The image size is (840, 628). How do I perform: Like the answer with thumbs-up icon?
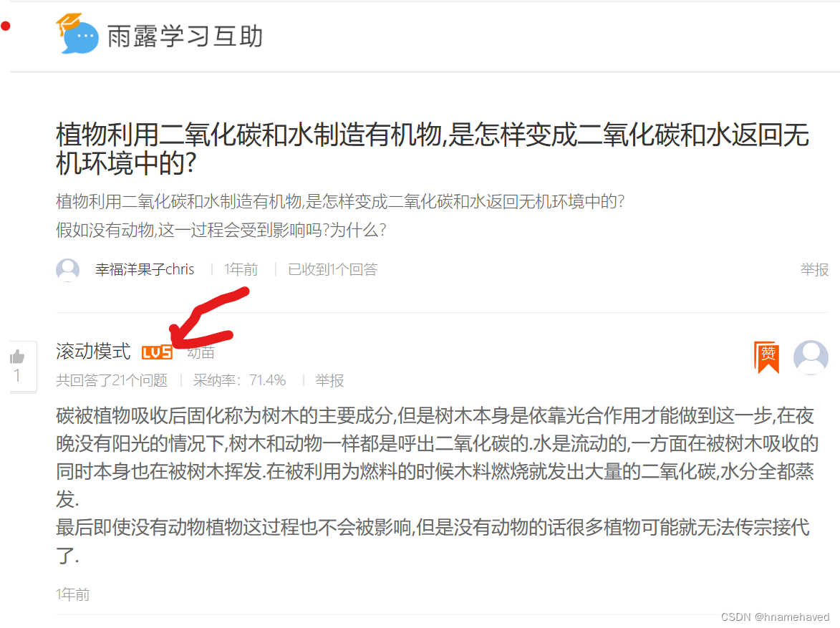pyautogui.click(x=17, y=357)
